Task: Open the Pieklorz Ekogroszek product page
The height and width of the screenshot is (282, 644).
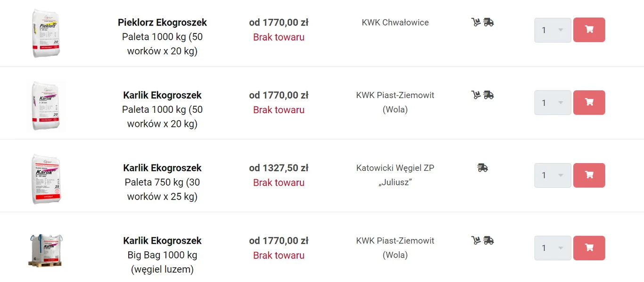Action: click(162, 22)
